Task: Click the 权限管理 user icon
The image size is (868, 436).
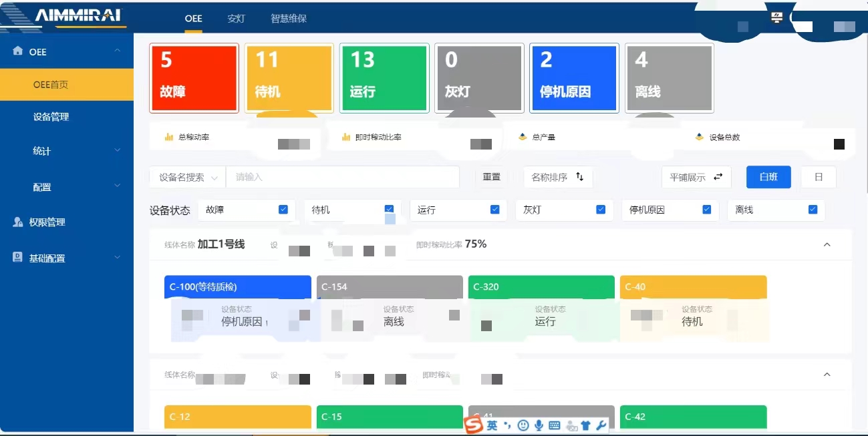Action: 18,222
